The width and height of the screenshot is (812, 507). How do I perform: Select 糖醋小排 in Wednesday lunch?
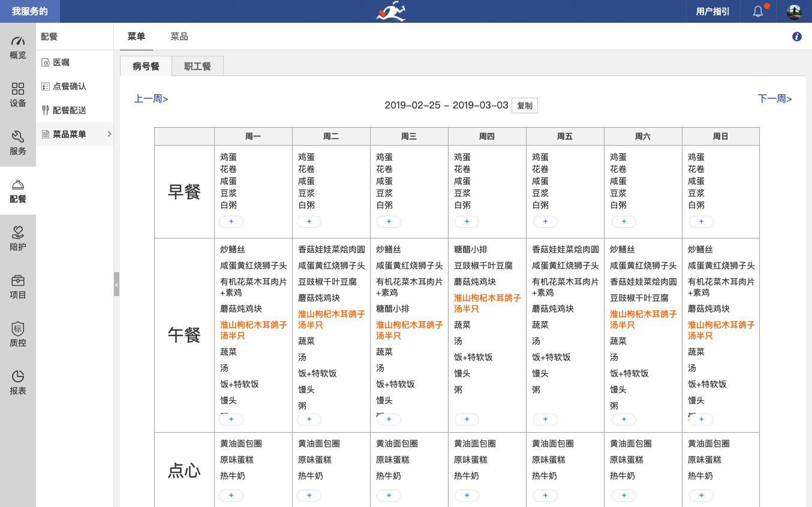coord(393,309)
